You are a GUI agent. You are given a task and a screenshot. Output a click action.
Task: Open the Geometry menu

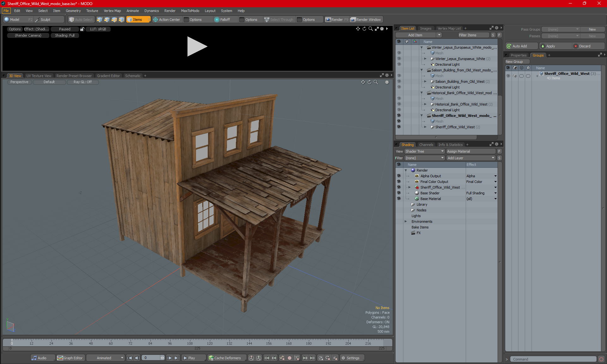pos(73,11)
